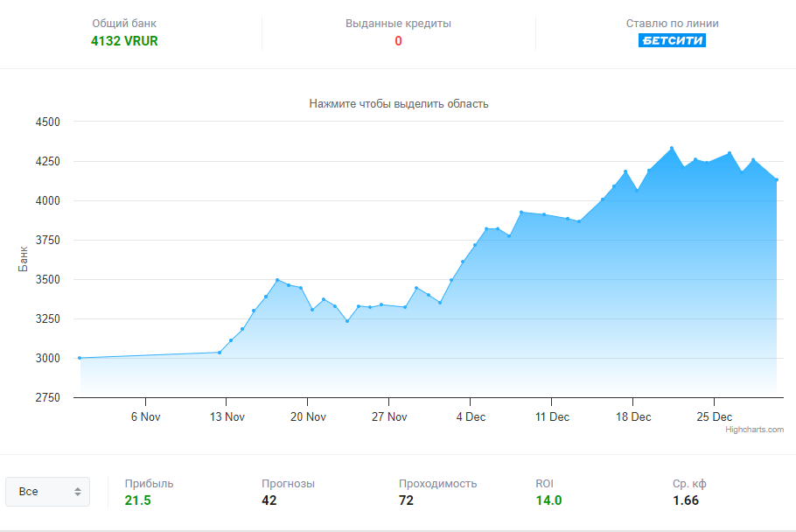The height and width of the screenshot is (532, 796).
Task: Select the final data point on the chart
Action: (x=777, y=179)
